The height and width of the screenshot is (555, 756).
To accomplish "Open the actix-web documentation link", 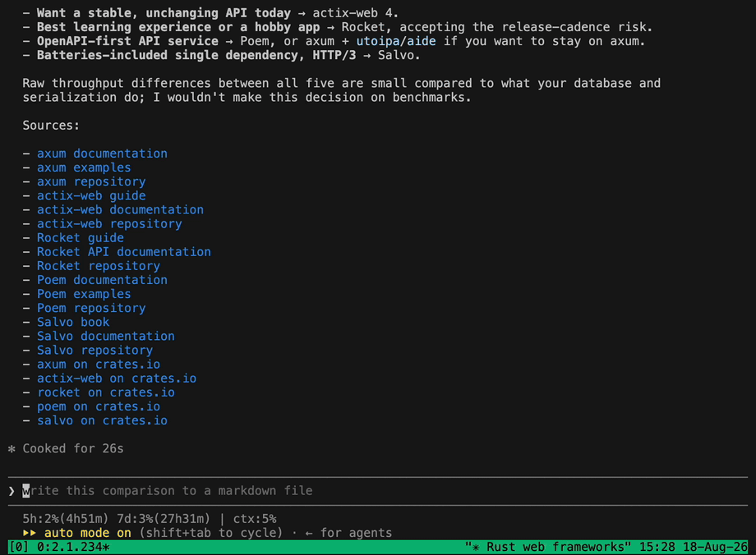I will coord(120,210).
